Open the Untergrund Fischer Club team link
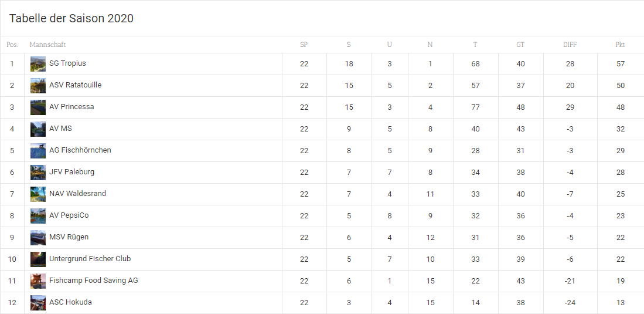This screenshot has height=314, width=644. [x=90, y=259]
